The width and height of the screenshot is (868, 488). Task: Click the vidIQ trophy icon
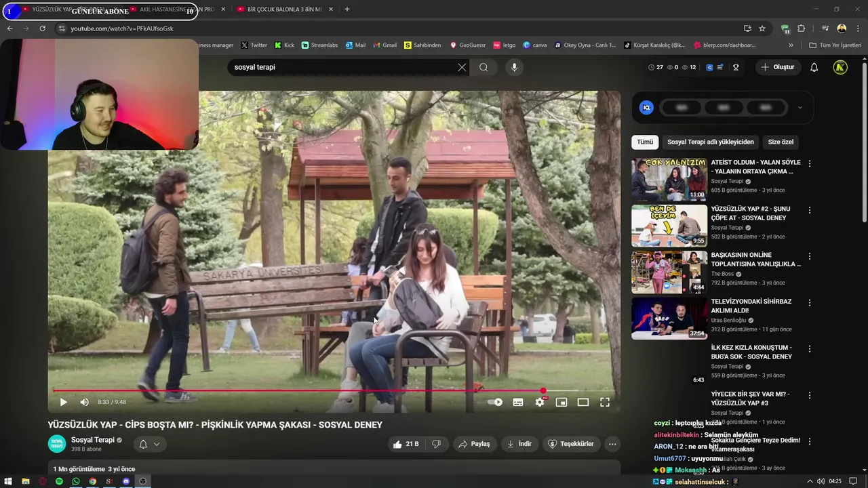(x=736, y=67)
